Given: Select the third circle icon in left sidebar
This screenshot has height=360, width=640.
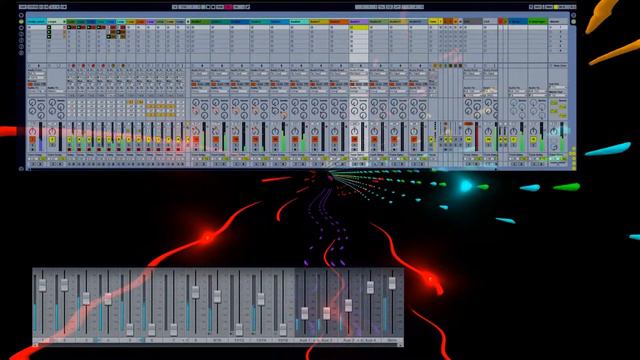Looking at the screenshot, I should click(21, 28).
